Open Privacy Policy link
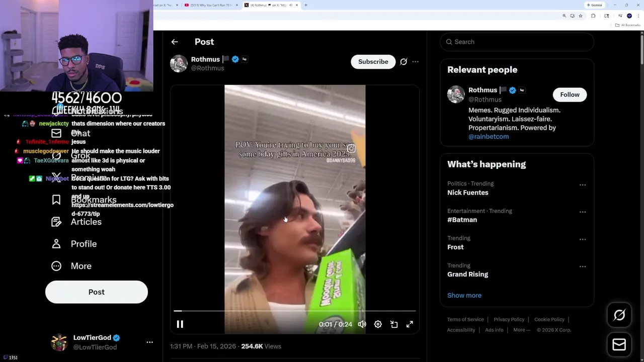This screenshot has height=362, width=644. (509, 320)
